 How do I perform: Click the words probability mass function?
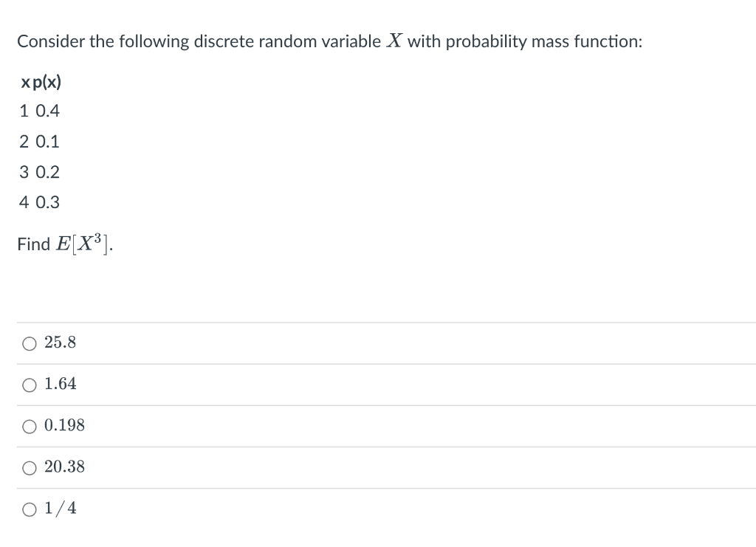(x=543, y=42)
